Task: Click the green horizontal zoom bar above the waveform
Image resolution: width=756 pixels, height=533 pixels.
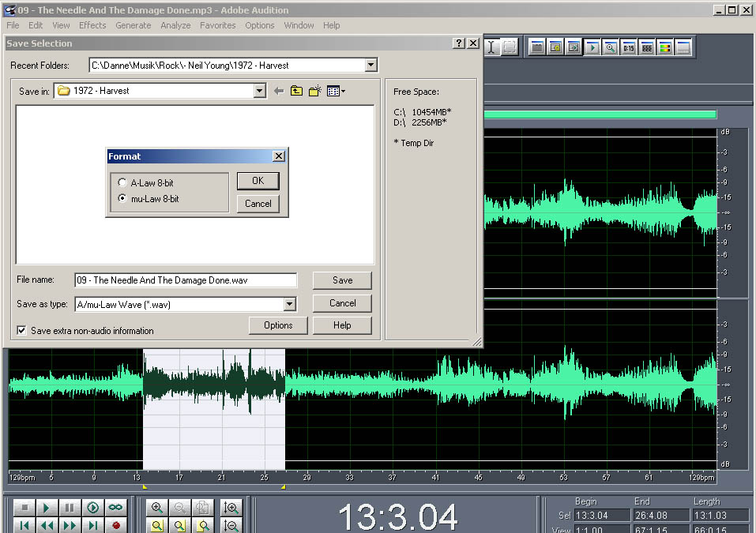Action: click(x=600, y=114)
